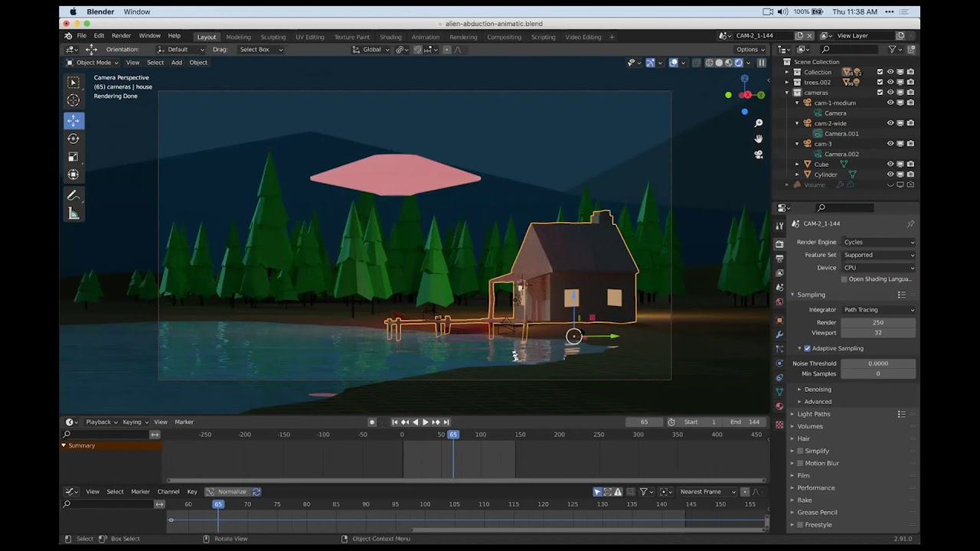
Task: Enable the Motion Blur checkbox
Action: click(x=800, y=463)
